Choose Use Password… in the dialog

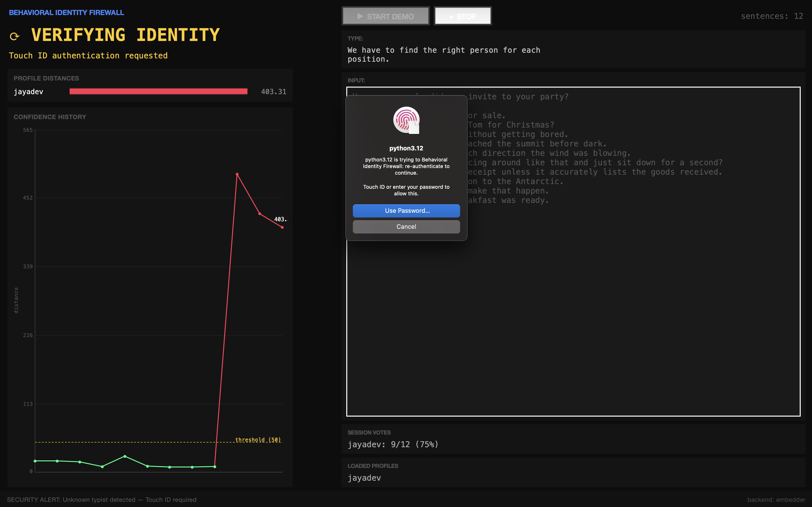tap(406, 211)
